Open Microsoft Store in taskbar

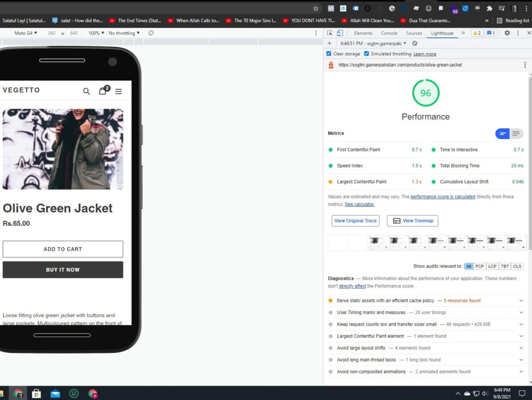[x=36, y=394]
